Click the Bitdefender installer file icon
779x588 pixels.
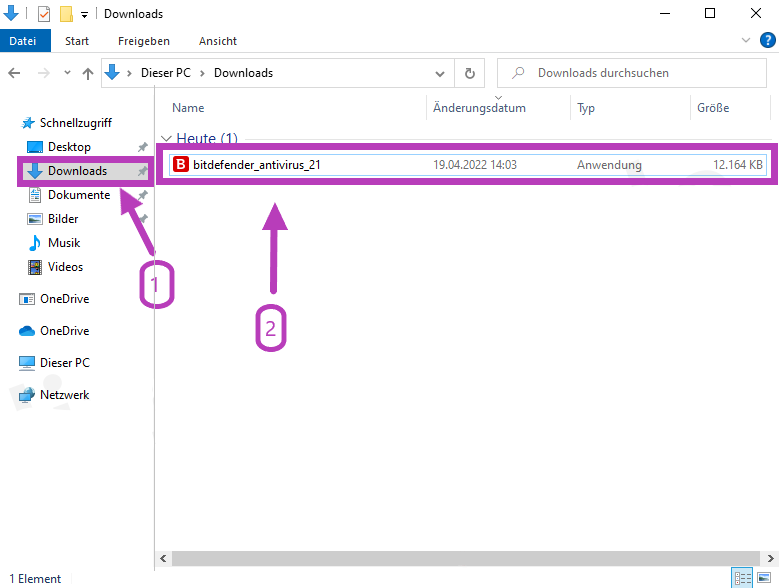(181, 165)
